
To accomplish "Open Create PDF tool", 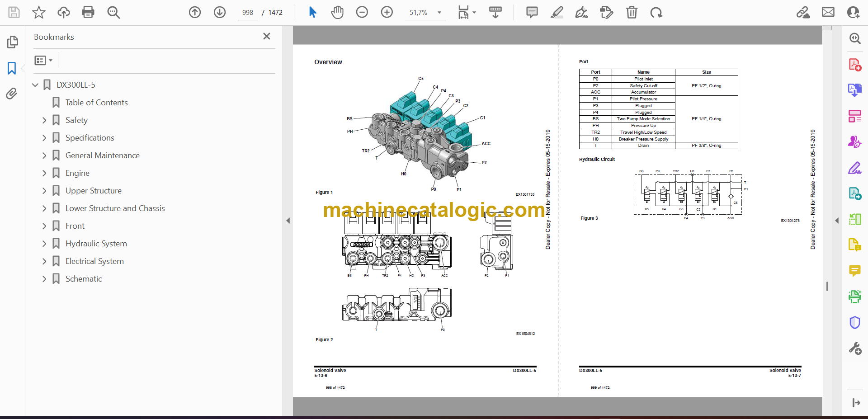I will click(x=854, y=65).
